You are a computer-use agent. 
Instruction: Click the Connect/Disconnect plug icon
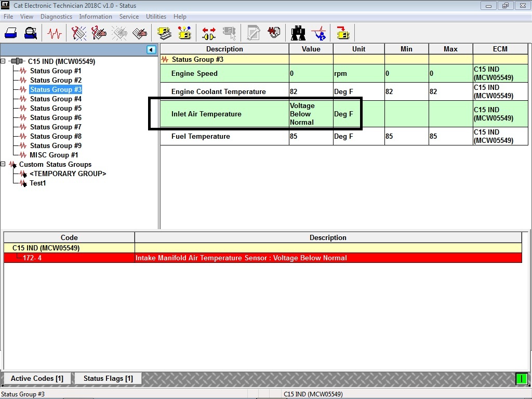(209, 33)
